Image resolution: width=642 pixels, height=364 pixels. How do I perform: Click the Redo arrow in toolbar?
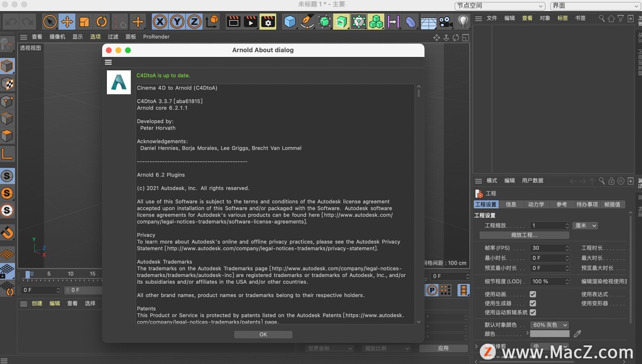[28, 21]
